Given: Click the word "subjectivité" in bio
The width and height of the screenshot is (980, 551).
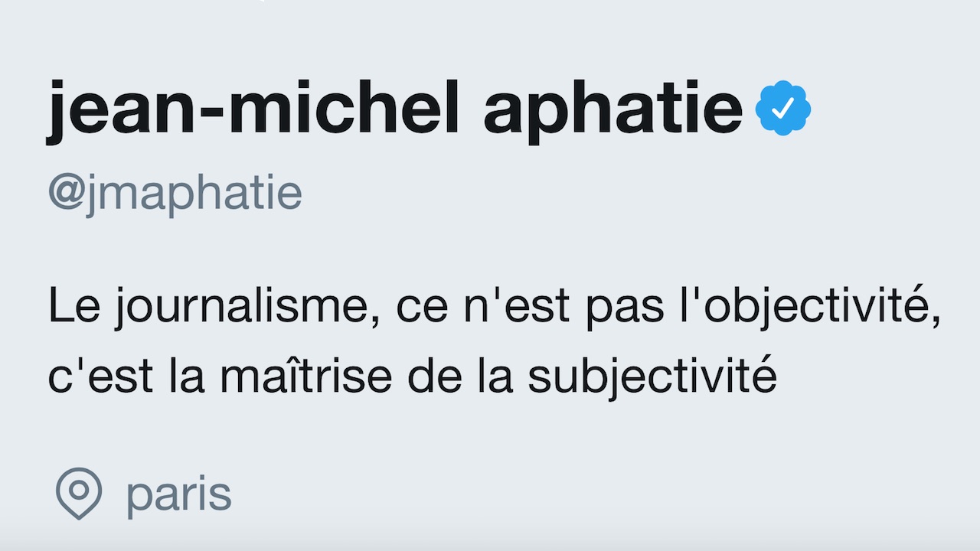Looking at the screenshot, I should (x=653, y=378).
